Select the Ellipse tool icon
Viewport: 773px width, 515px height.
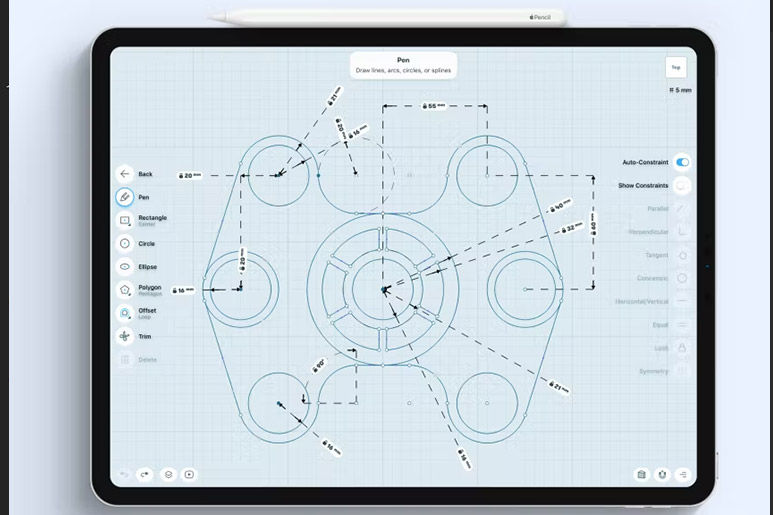(x=124, y=267)
